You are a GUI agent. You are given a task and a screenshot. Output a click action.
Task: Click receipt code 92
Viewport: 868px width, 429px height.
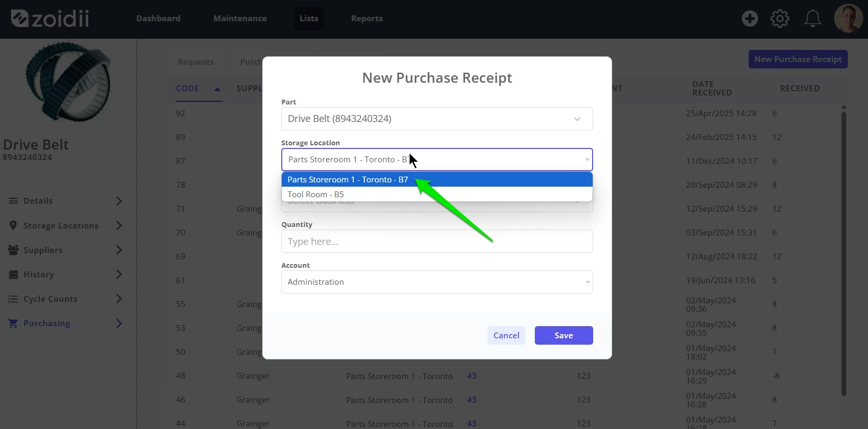[x=180, y=113]
